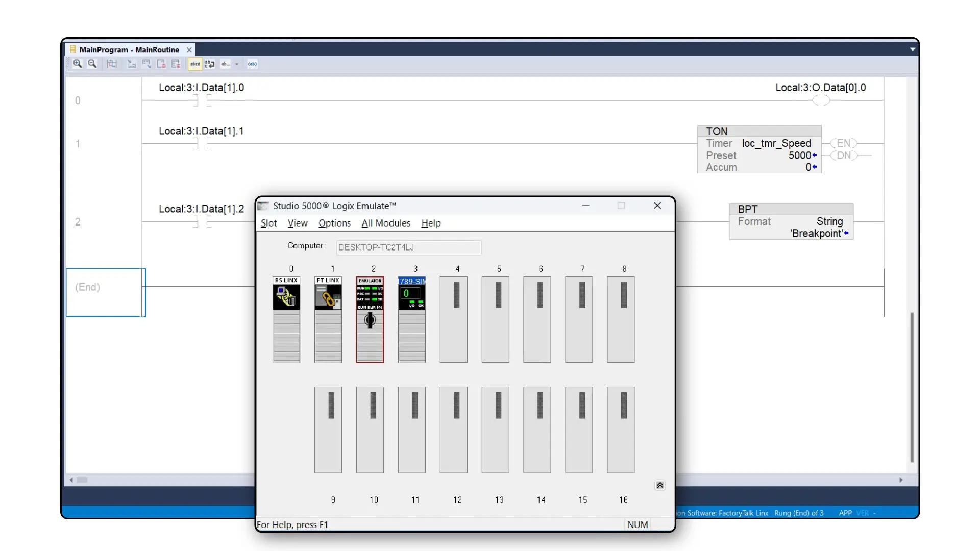Select empty chassis slot 12
Viewport: 980px width, 551px height.
(454, 430)
